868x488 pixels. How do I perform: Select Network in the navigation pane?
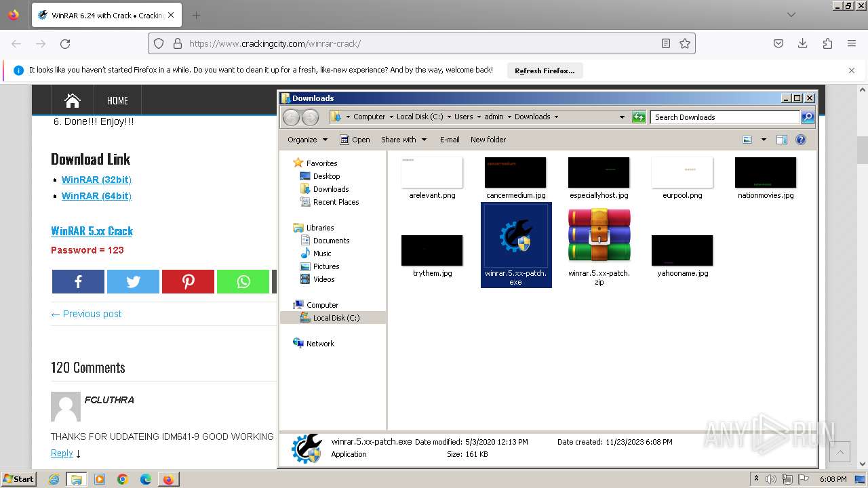pos(320,344)
